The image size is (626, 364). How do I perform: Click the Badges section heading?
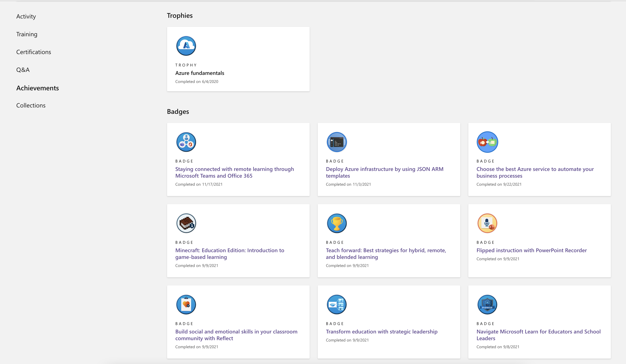[x=178, y=112]
